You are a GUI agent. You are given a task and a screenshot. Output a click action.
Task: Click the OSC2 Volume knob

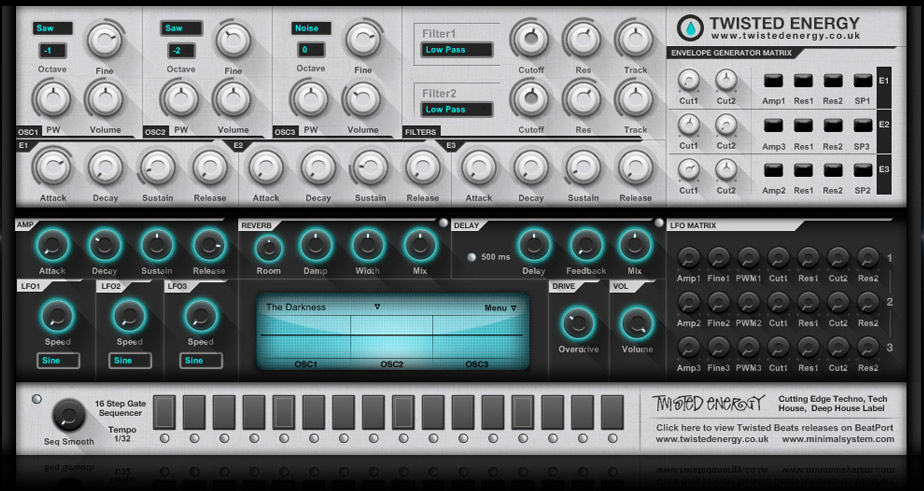tap(233, 99)
